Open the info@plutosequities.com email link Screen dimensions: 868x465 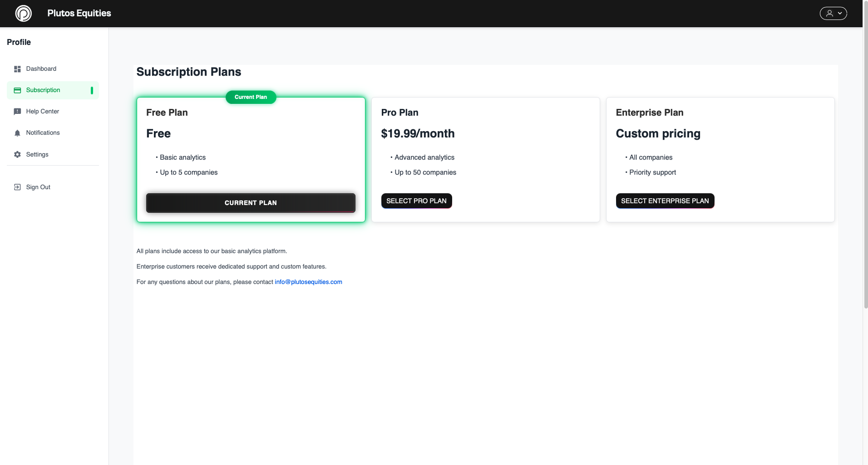pos(308,282)
